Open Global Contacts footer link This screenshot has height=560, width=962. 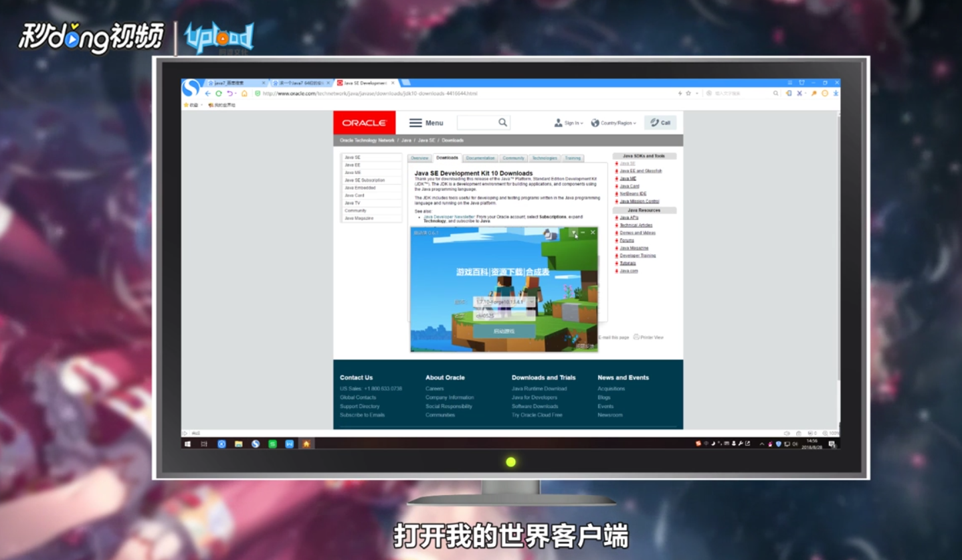coord(358,397)
